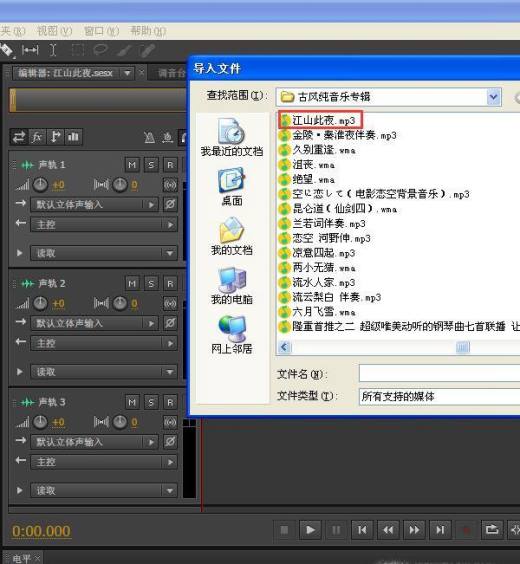The image size is (520, 564).
Task: Arm 声轨 3 for record with R
Action: tap(170, 402)
